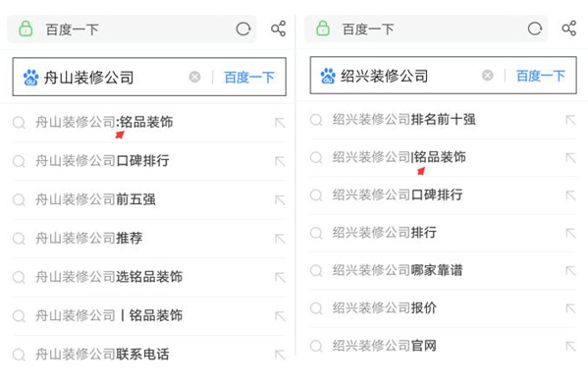
Task: Click fill arrow for 舟山装修公司选铭品装饰
Action: point(280,277)
